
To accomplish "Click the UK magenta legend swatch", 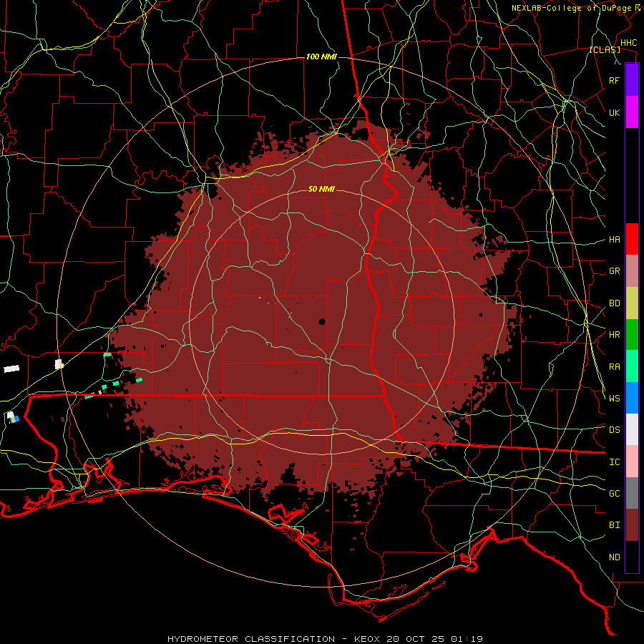I will [632, 112].
